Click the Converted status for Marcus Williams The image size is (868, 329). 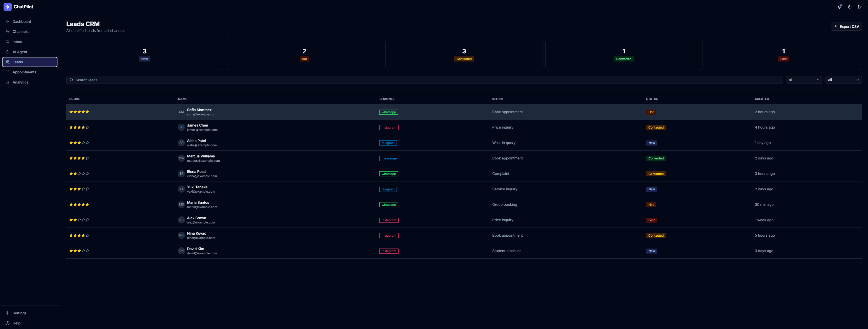pyautogui.click(x=656, y=158)
